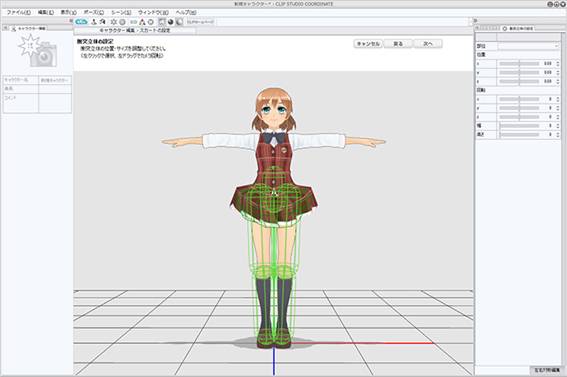Click the small link-shaped toolbar icon
The height and width of the screenshot is (377, 567).
point(133,22)
